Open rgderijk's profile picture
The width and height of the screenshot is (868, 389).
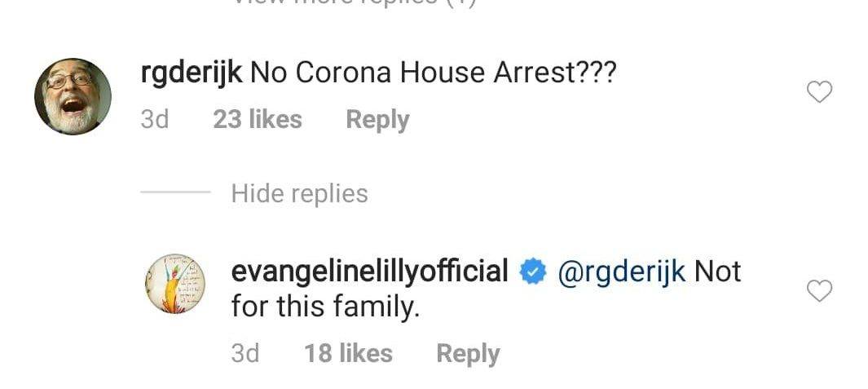click(x=73, y=96)
